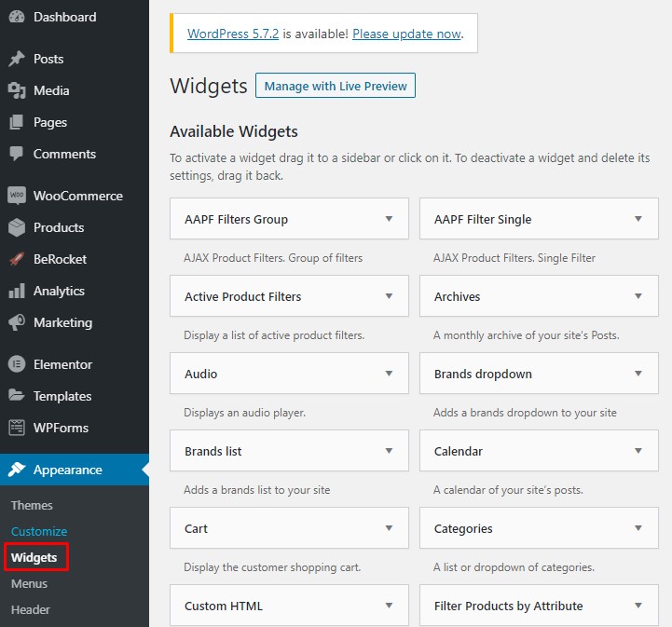Image resolution: width=672 pixels, height=627 pixels.
Task: Expand the Custom HTML widget arrow
Action: [x=389, y=606]
